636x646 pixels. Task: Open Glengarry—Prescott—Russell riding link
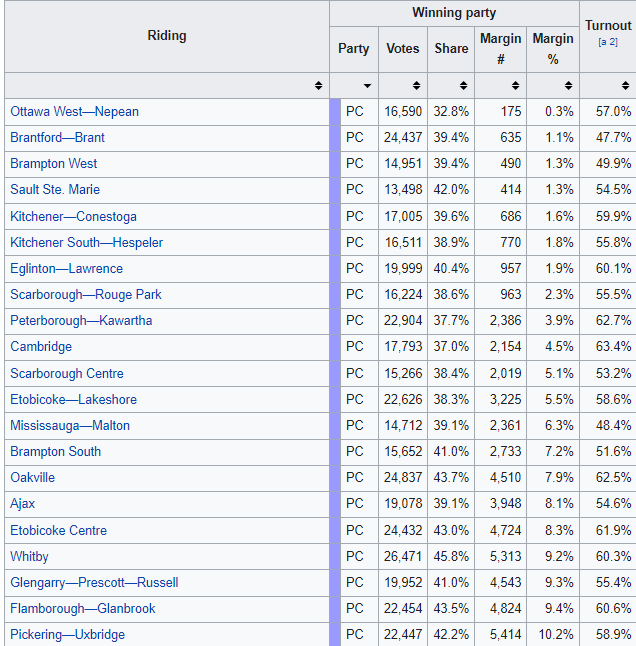[x=94, y=583]
